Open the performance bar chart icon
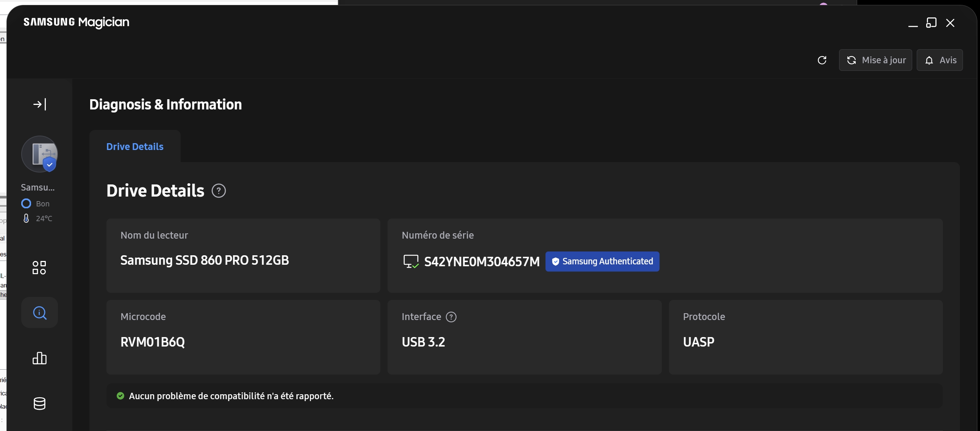Image resolution: width=980 pixels, height=431 pixels. (39, 358)
